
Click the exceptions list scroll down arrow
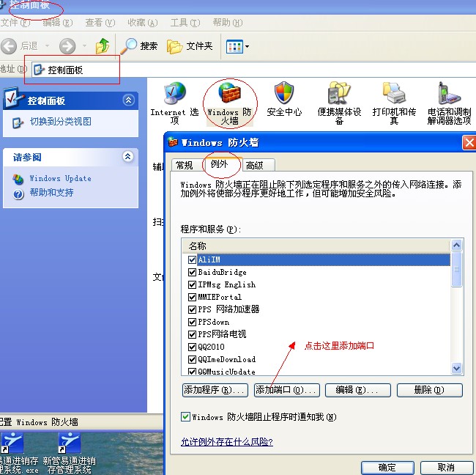coord(456,368)
